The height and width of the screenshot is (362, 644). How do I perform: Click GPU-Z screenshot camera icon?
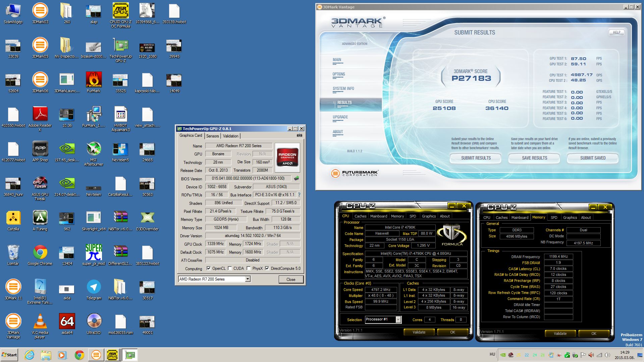coord(300,135)
